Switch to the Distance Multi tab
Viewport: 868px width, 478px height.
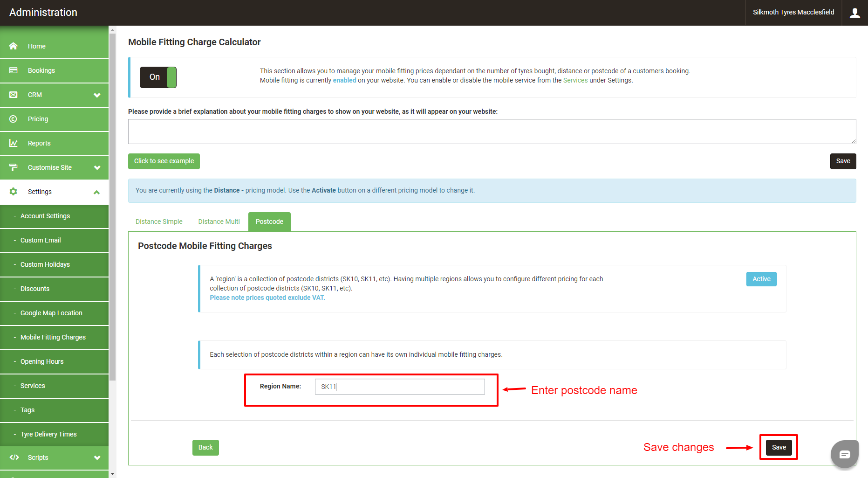[219, 222]
